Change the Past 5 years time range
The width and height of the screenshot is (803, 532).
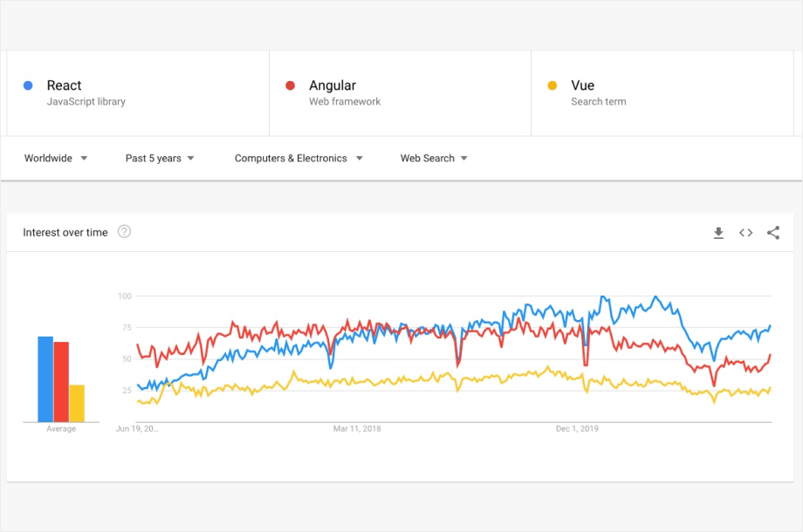pyautogui.click(x=160, y=158)
